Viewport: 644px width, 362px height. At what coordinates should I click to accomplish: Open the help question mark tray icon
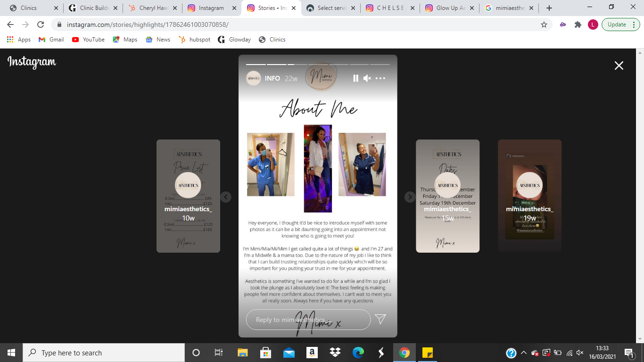coord(511,353)
